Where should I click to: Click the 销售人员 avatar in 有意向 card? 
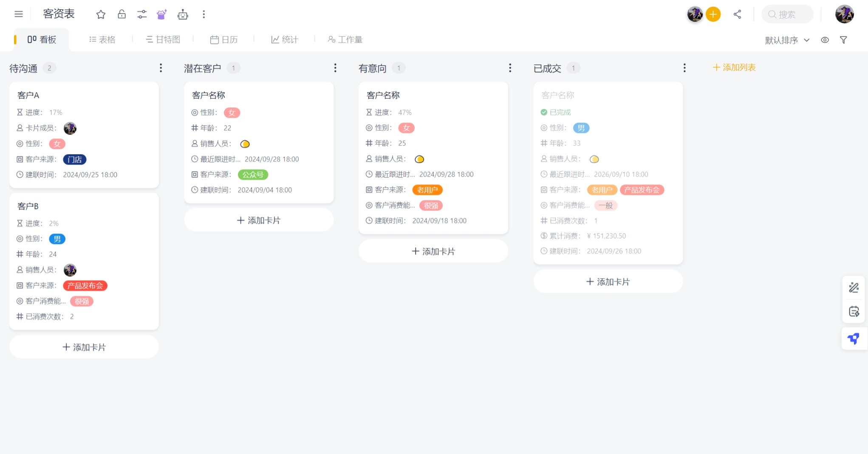coord(419,159)
